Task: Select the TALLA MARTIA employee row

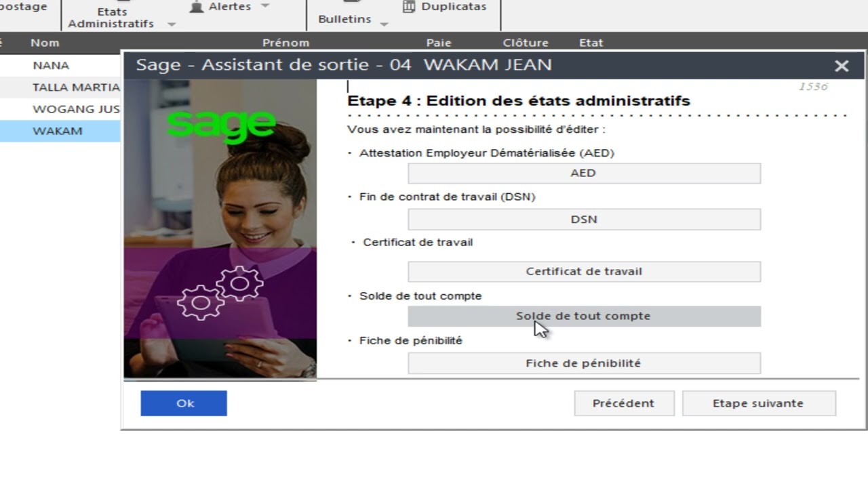Action: [60, 87]
